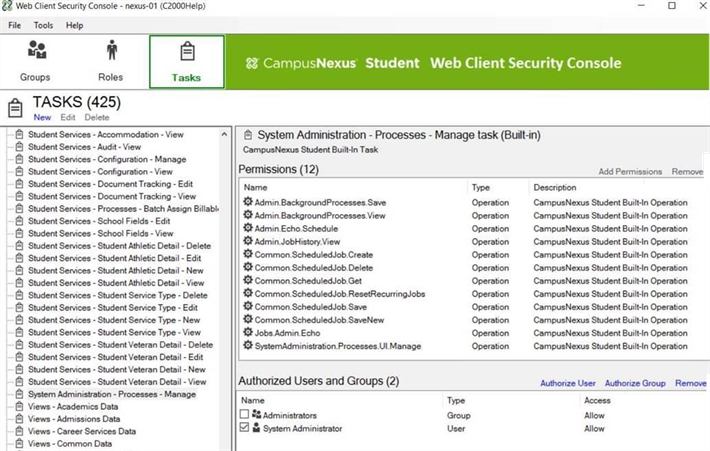Click clipboard icon of Student Services - Audit - View
The width and height of the screenshot is (710, 451).
19,147
